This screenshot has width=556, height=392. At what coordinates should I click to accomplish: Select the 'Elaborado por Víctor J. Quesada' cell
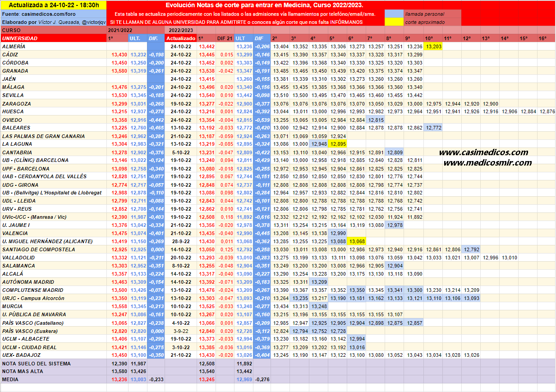pyautogui.click(x=53, y=22)
